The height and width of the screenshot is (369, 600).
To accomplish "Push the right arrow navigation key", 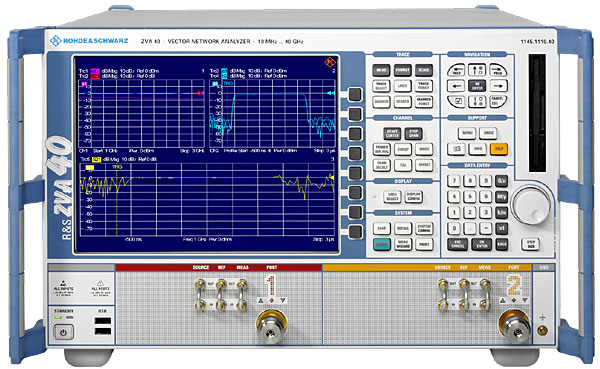I will tap(499, 86).
